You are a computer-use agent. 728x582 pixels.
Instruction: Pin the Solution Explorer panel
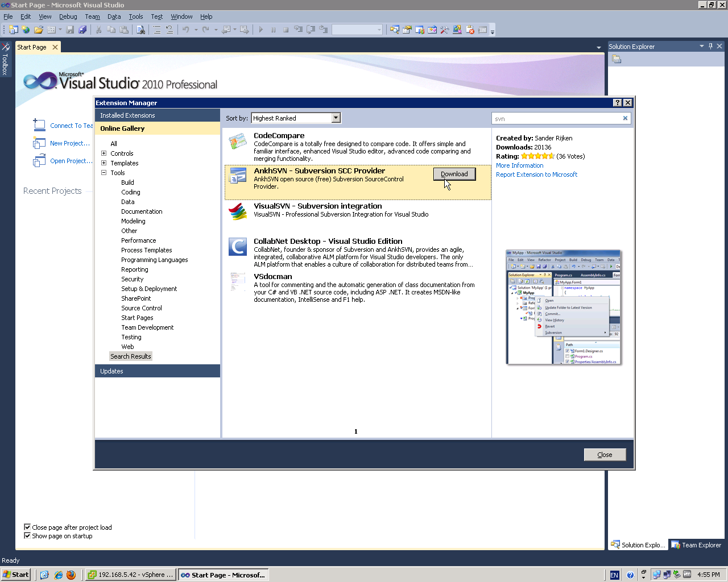click(x=710, y=46)
